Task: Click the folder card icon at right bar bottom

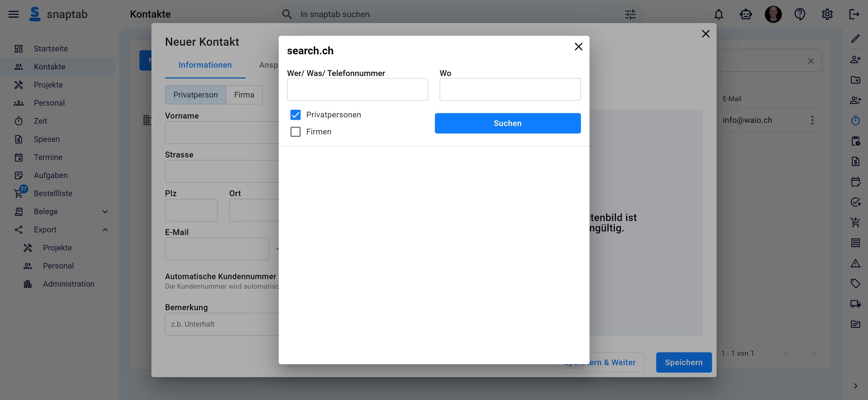Action: 855,324
